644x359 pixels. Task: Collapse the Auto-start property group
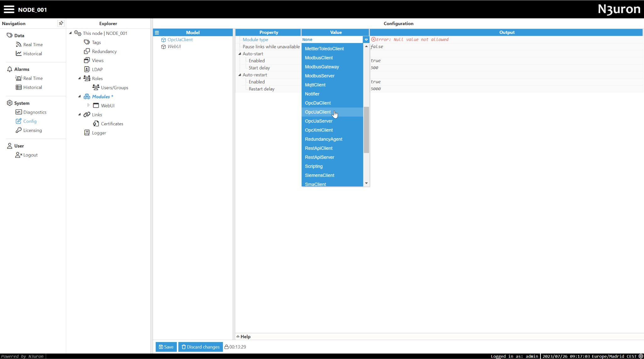[x=240, y=54]
